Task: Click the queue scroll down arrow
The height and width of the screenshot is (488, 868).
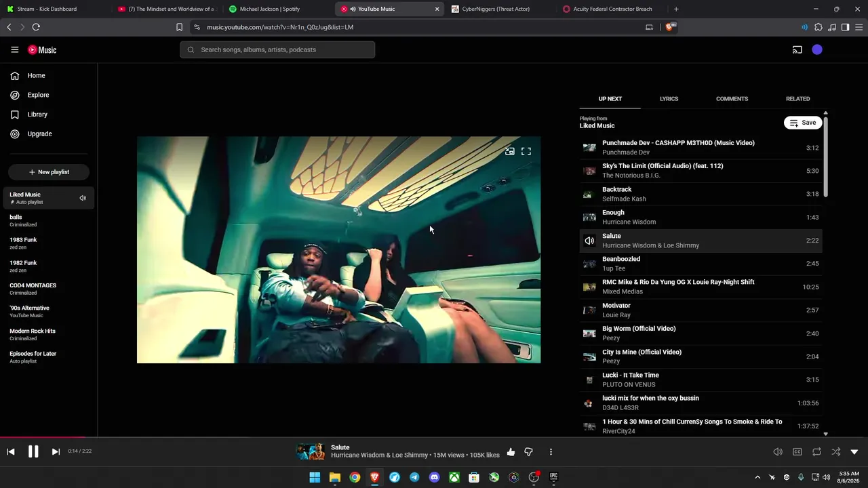Action: point(825,434)
